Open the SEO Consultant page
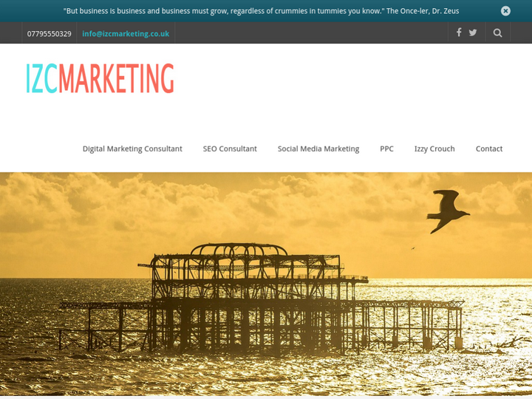This screenshot has height=399, width=532. (230, 149)
